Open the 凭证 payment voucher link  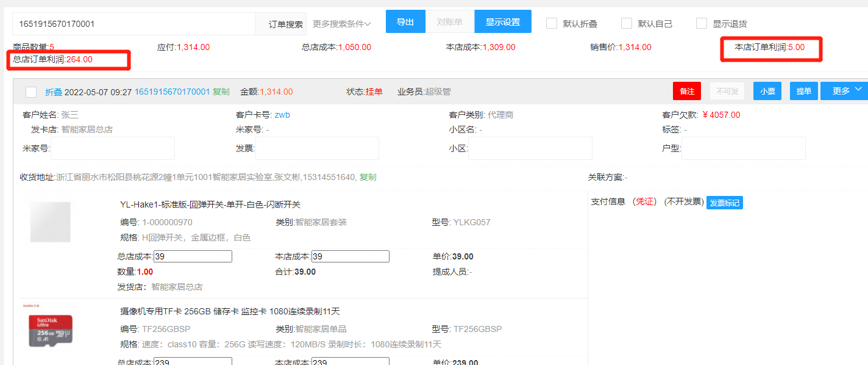pos(645,202)
